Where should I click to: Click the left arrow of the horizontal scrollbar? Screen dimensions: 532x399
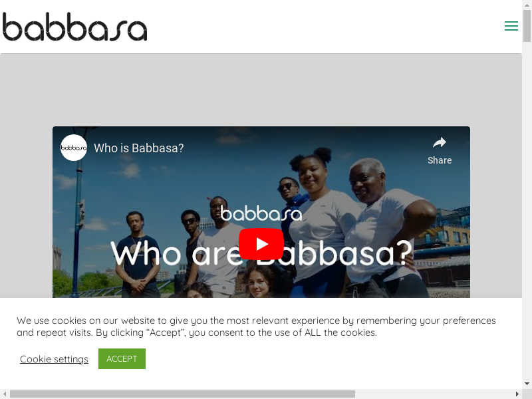point(5,394)
